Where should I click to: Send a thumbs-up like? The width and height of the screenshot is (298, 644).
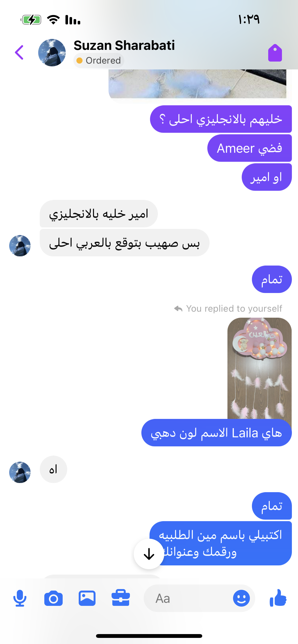pyautogui.click(x=278, y=598)
